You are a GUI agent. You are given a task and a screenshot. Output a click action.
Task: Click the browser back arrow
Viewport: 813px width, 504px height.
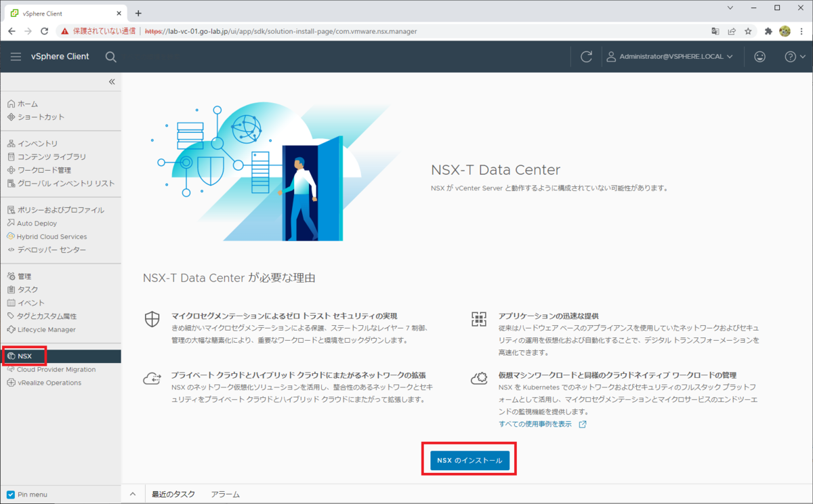point(12,31)
